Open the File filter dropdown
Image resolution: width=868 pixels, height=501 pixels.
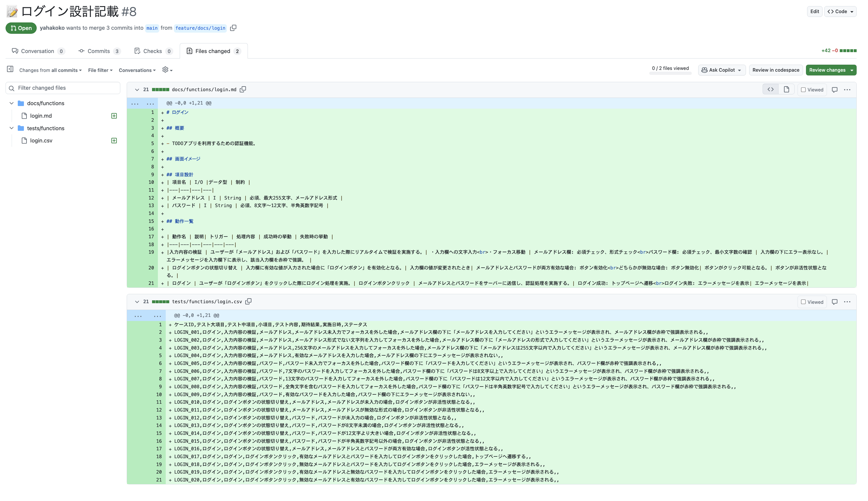(x=100, y=70)
